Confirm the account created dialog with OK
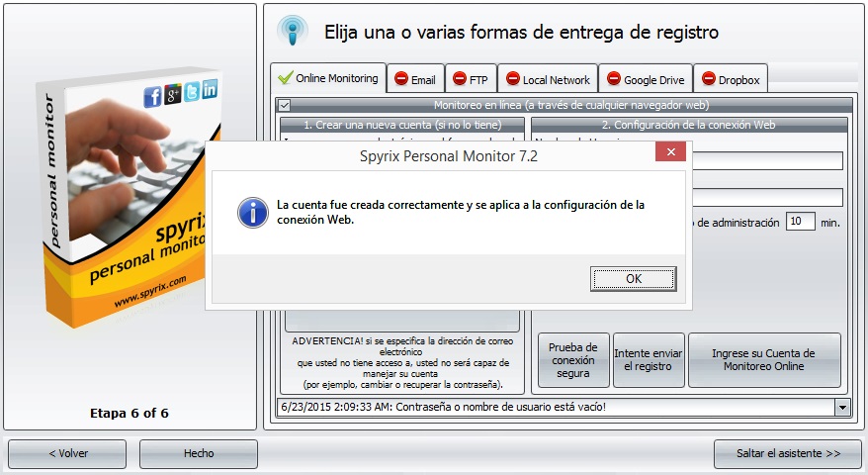This screenshot has width=868, height=475. (634, 279)
